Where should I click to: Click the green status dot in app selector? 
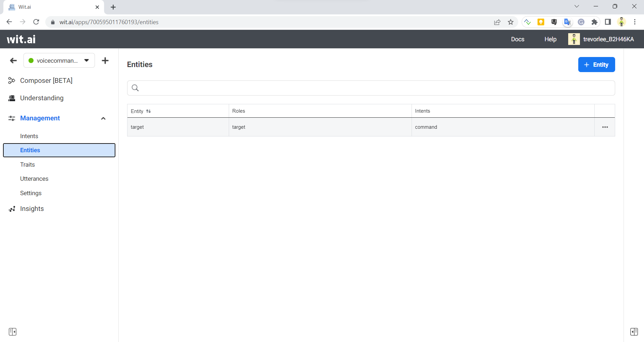click(x=31, y=60)
